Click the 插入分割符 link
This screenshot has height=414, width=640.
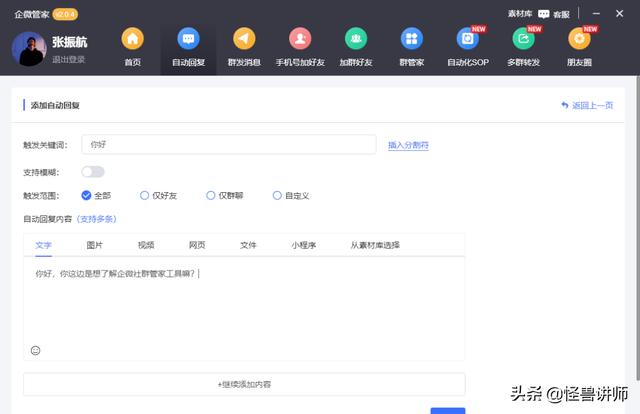[x=408, y=145]
